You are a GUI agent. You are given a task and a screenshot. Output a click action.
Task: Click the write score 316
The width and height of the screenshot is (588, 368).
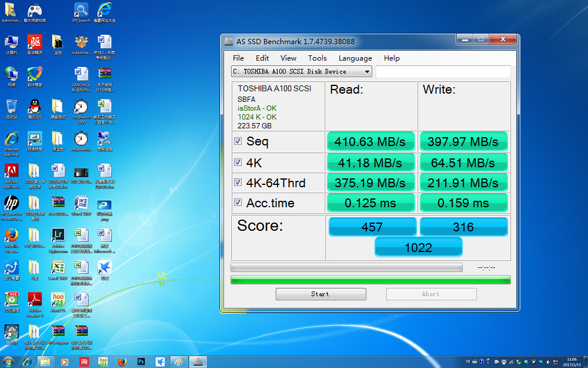tap(463, 227)
